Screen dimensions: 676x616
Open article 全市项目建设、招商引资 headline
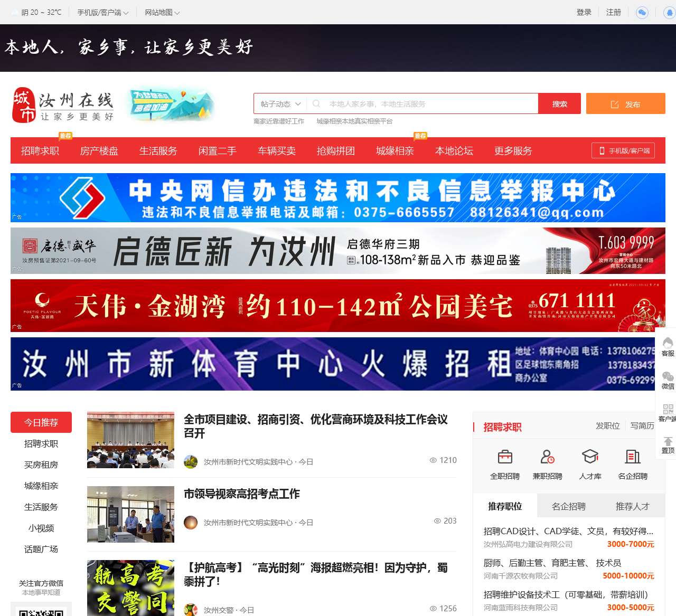pos(316,427)
